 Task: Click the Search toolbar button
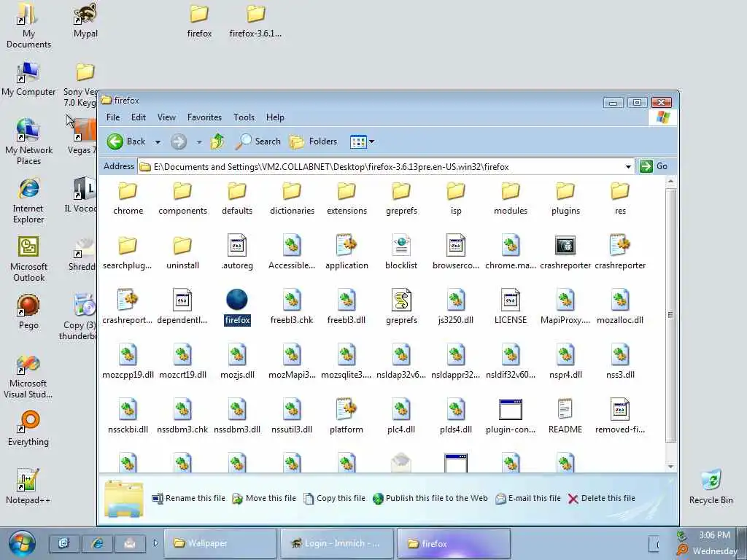[x=258, y=141]
